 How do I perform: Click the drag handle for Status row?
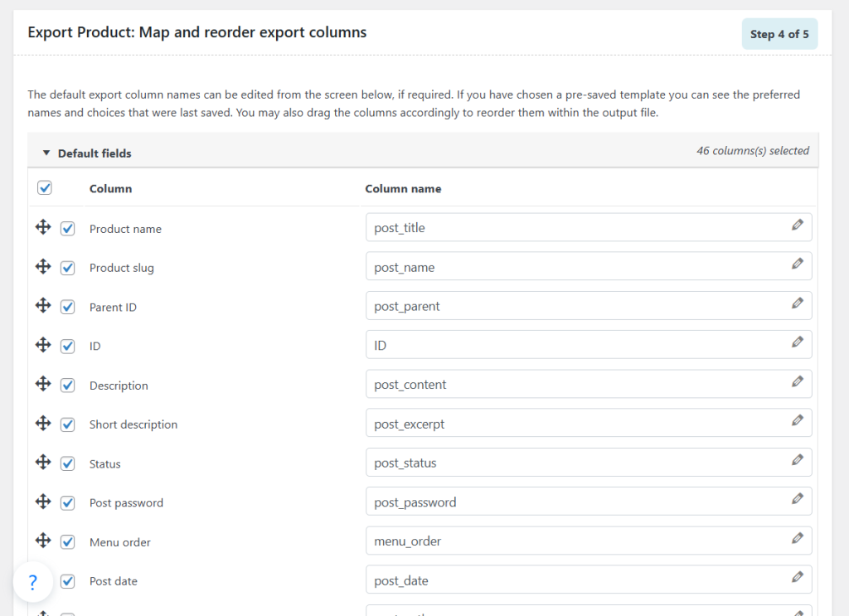click(43, 462)
